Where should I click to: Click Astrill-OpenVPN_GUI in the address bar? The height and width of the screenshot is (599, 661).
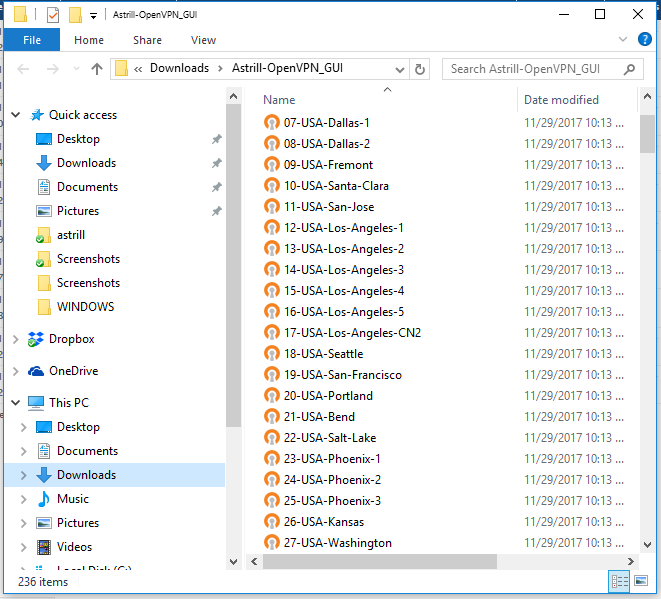pyautogui.click(x=288, y=68)
